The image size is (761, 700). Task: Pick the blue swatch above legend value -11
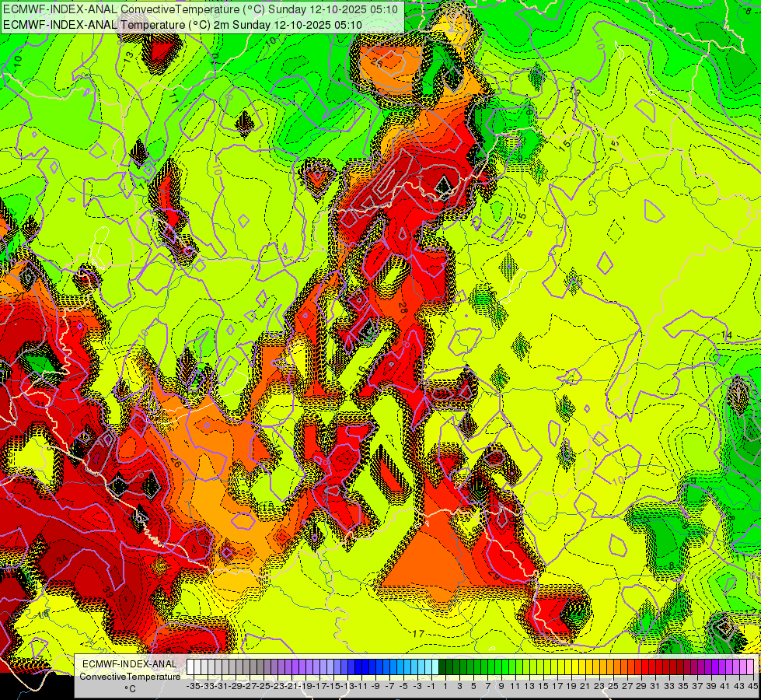coord(358,667)
